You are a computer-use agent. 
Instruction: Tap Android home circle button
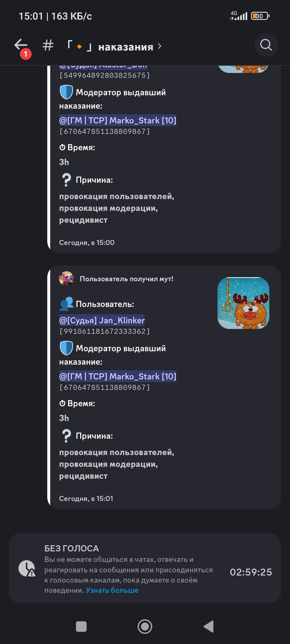pos(145,627)
